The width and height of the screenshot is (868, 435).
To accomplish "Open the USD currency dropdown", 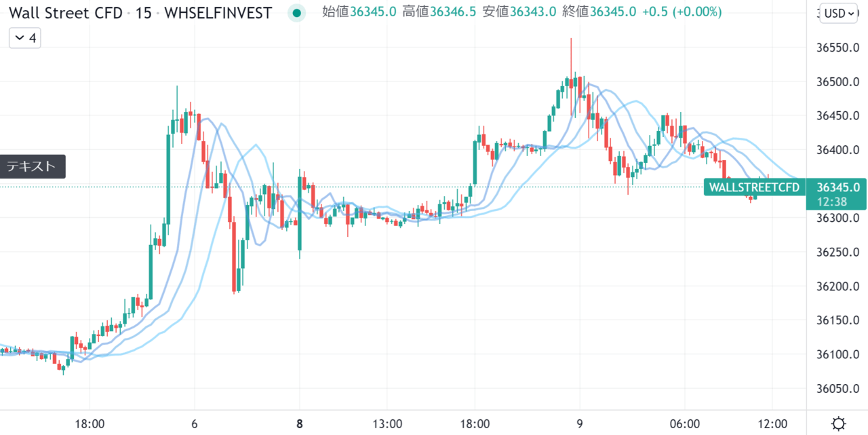I will (838, 13).
